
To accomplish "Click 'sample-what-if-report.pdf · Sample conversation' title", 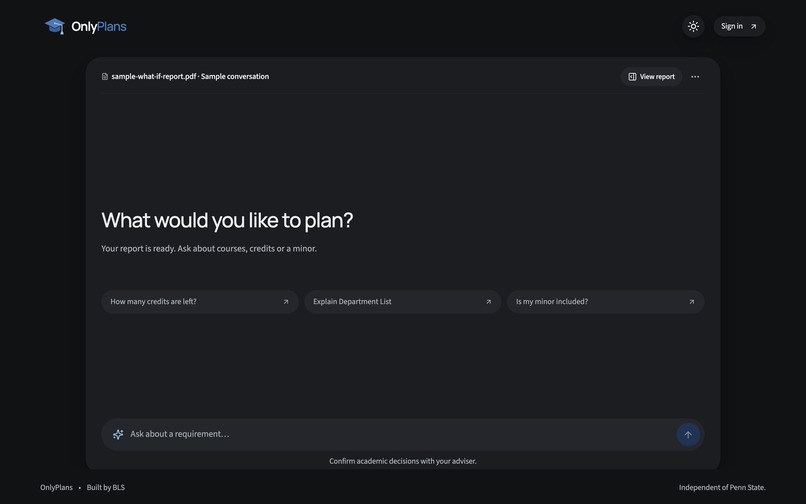I will pos(190,77).
